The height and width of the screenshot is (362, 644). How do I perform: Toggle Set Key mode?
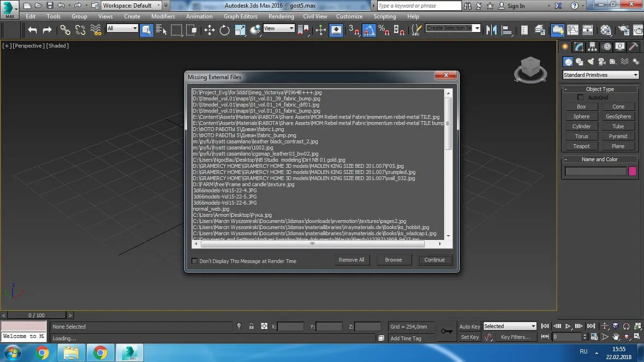point(469,337)
